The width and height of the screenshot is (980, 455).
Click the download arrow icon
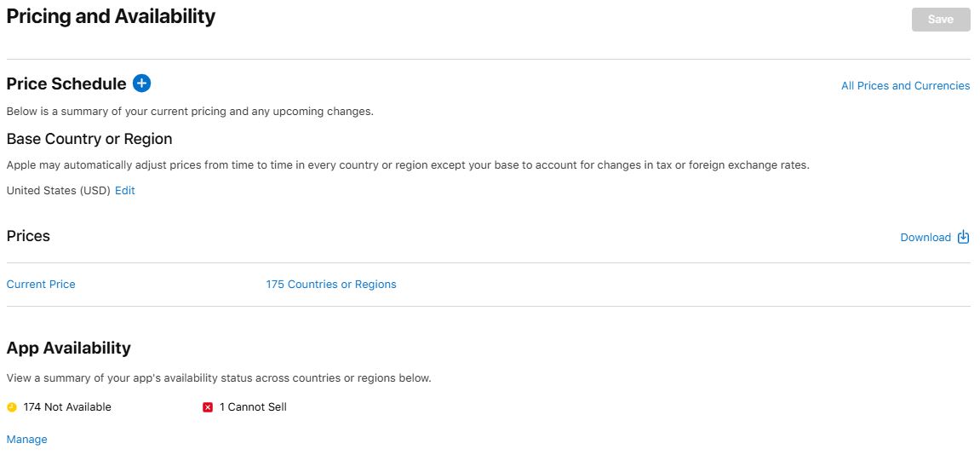pos(964,237)
